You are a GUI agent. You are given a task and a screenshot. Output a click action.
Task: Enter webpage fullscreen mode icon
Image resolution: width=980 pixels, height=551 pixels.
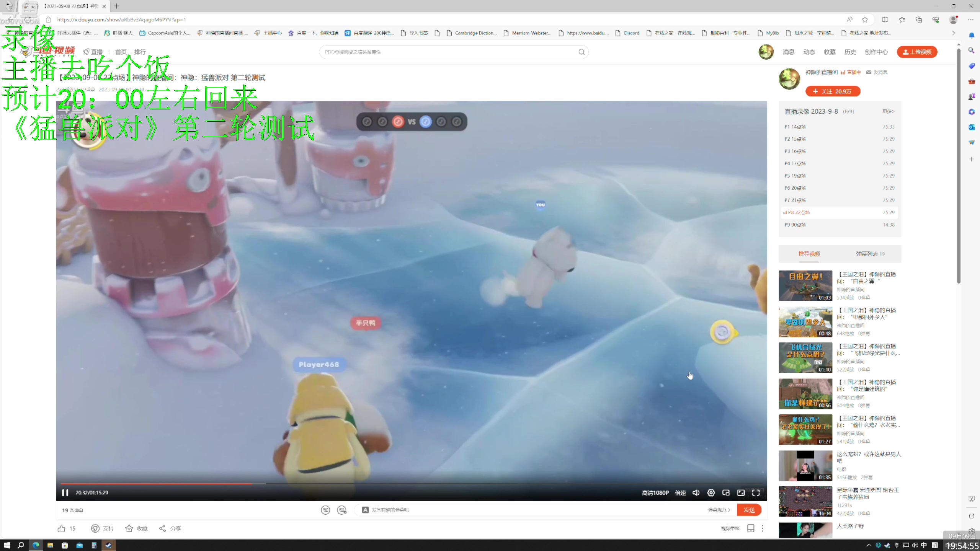(x=741, y=492)
